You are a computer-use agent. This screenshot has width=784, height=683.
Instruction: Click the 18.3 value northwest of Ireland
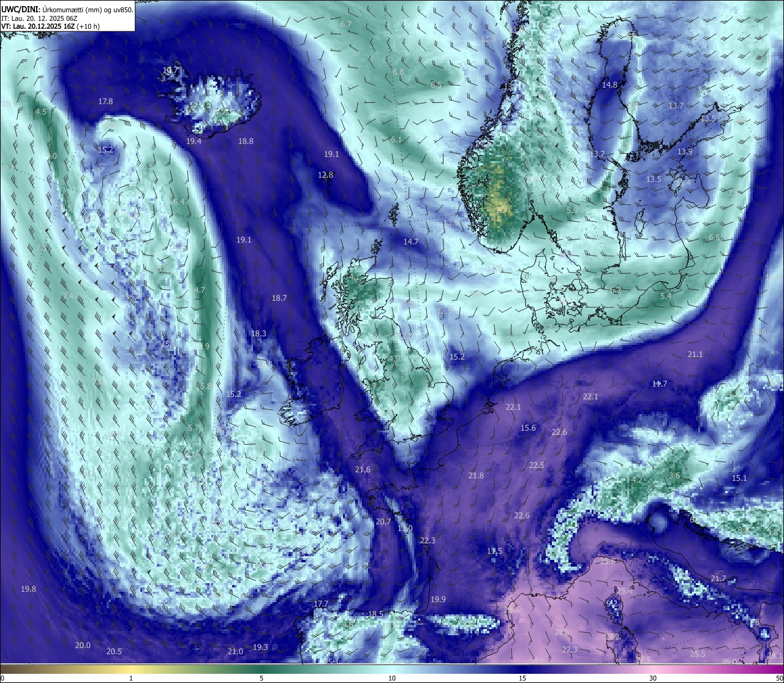point(258,333)
